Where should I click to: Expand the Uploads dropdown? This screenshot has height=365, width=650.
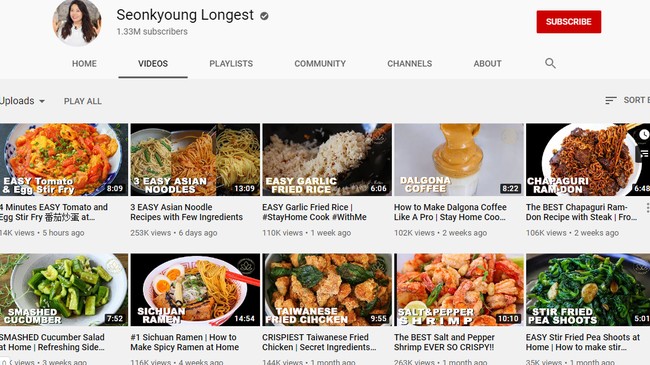tap(22, 101)
